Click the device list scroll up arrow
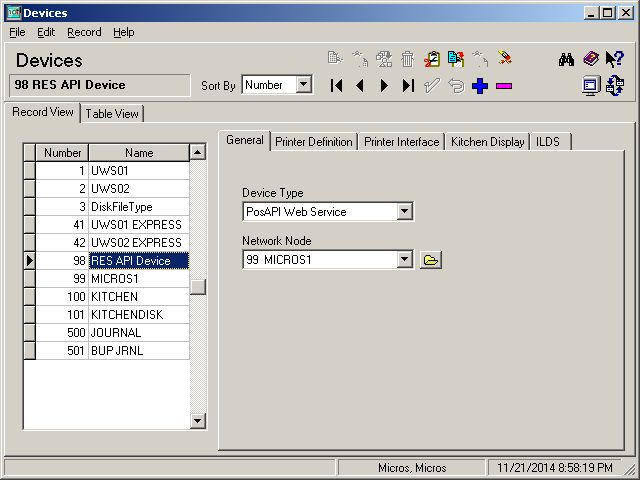Viewport: 640px width, 480px height. 198,152
